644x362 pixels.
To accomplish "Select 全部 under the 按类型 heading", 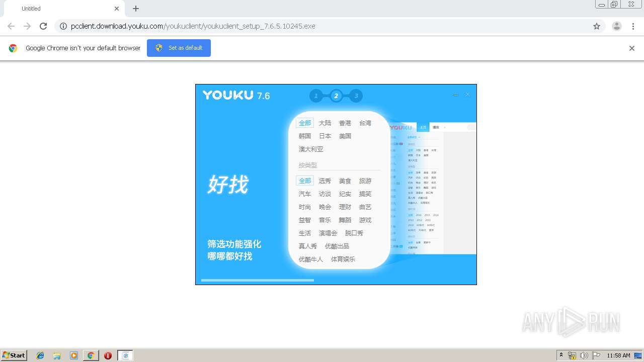I will pos(305,180).
